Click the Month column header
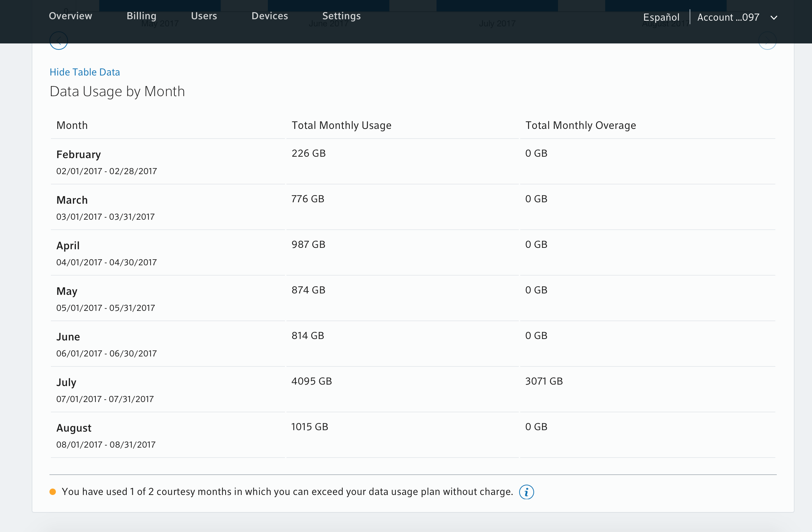 point(72,125)
